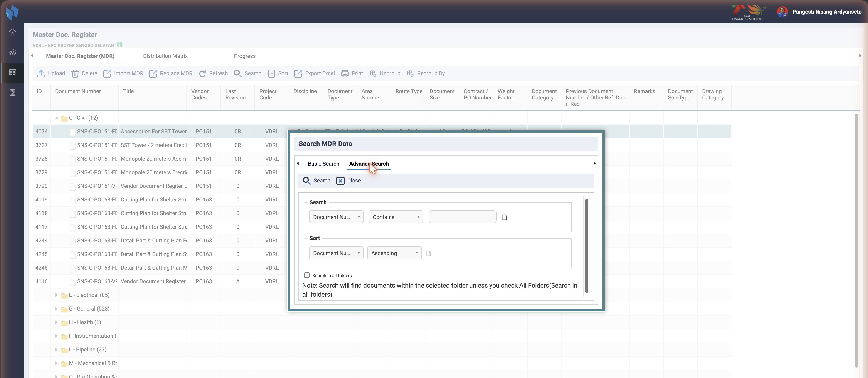868x378 pixels.
Task: Close the Search MDR Data dialog
Action: pyautogui.click(x=348, y=180)
